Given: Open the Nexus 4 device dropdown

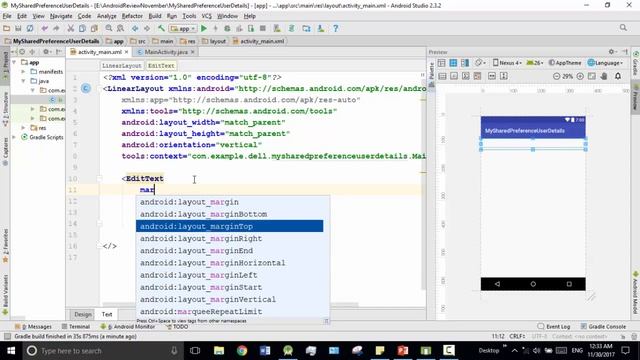Looking at the screenshot, I should tap(507, 63).
